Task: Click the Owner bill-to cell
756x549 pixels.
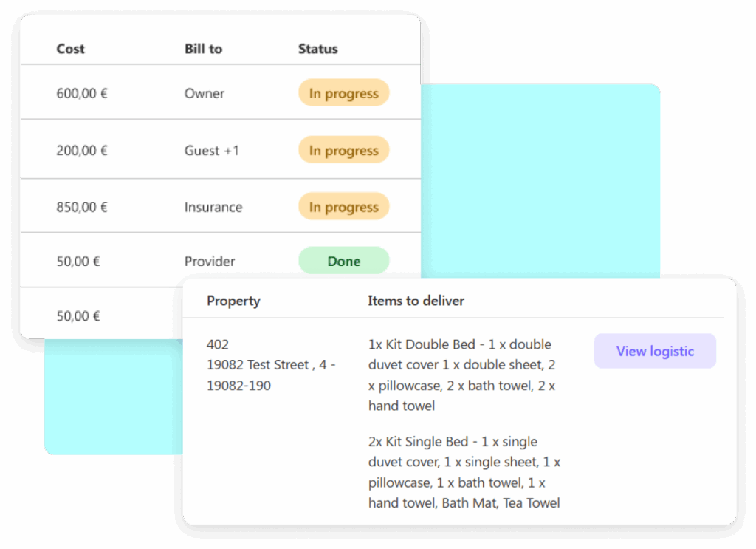Action: point(205,94)
